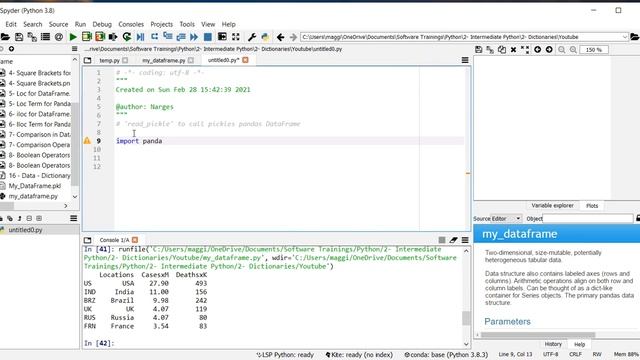Image resolution: width=640 pixels, height=360 pixels.
Task: Click the Object input field in Help
Action: [x=588, y=219]
